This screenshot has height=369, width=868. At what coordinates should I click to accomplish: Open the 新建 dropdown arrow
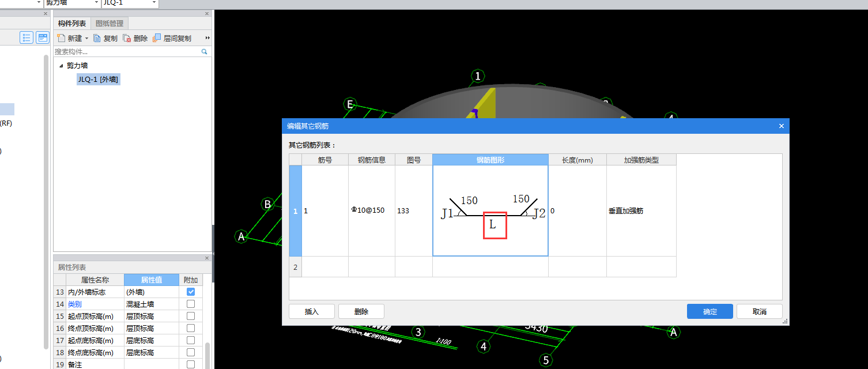pyautogui.click(x=86, y=39)
